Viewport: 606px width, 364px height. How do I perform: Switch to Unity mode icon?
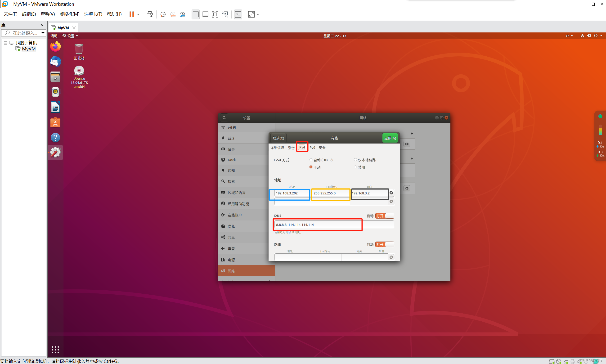coord(225,14)
